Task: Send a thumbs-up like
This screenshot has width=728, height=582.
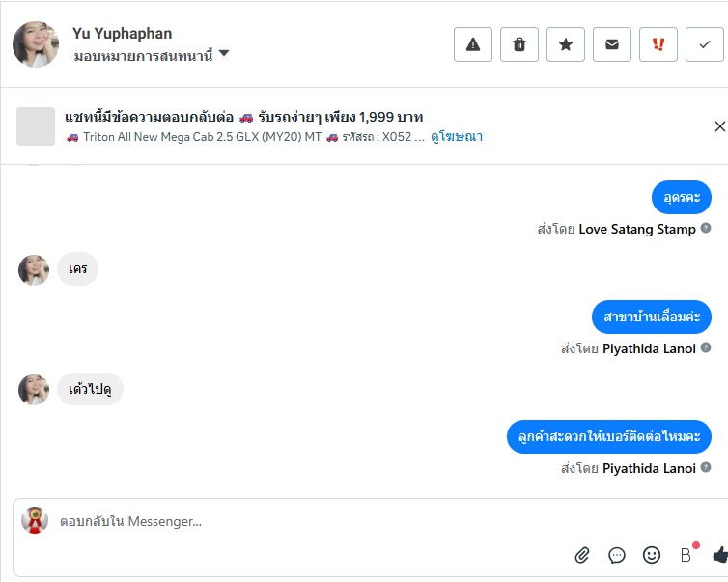Action: (x=719, y=555)
